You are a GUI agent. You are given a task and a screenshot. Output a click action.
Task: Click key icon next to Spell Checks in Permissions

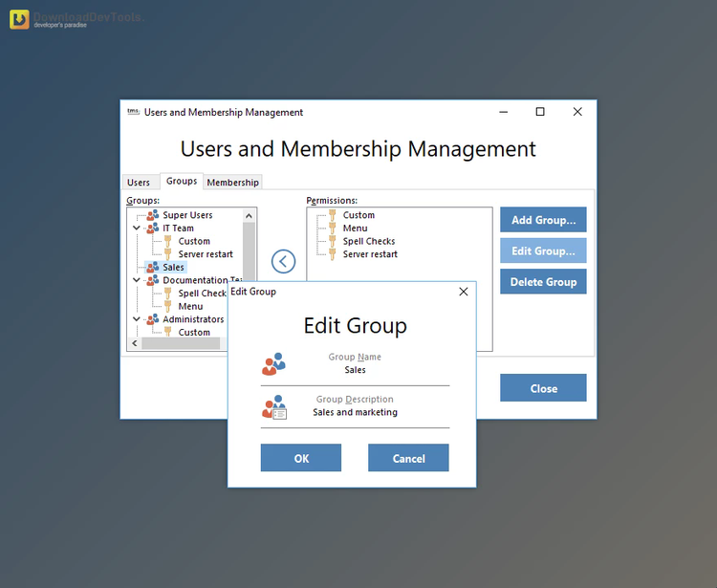click(333, 241)
